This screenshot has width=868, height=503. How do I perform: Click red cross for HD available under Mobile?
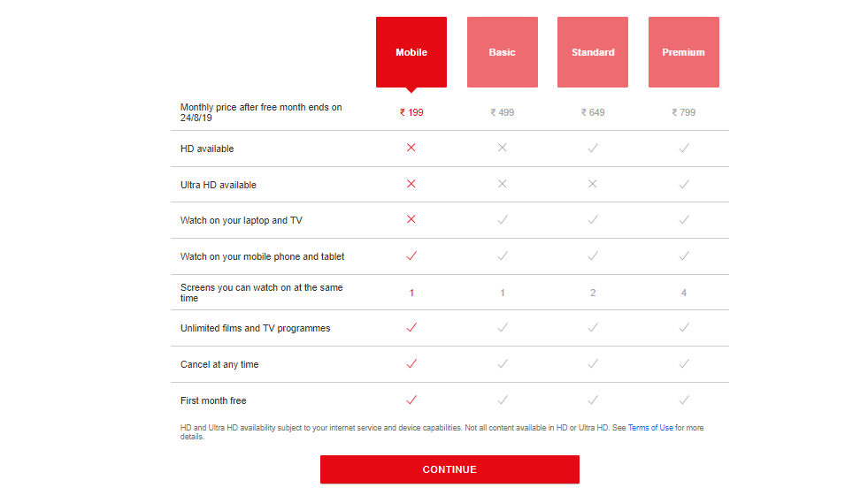coord(411,148)
